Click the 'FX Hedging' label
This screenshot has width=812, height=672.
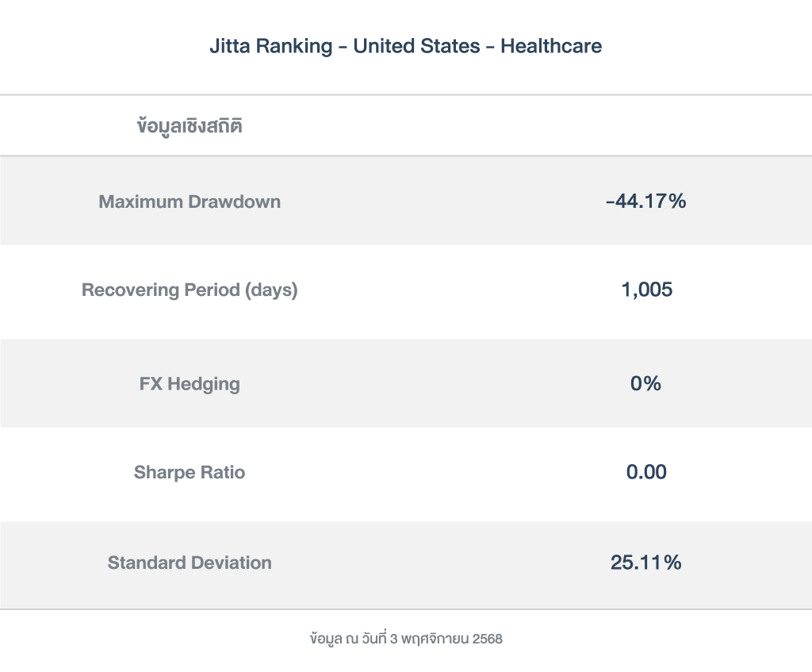coord(190,384)
